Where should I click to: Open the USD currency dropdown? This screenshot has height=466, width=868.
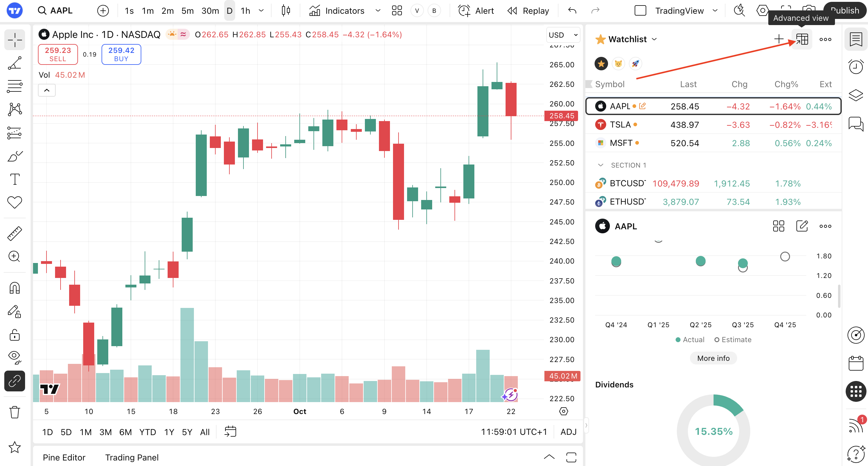pyautogui.click(x=563, y=35)
